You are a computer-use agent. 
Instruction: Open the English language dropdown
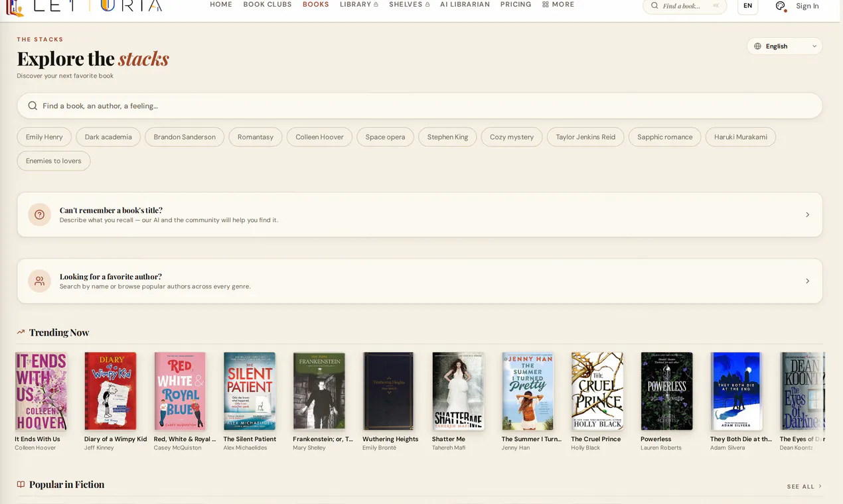click(785, 46)
